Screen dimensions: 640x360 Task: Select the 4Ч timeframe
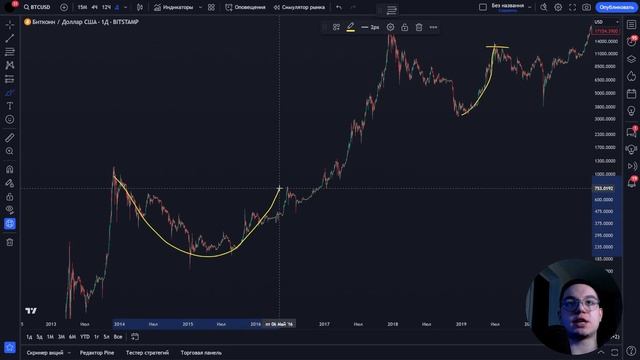pyautogui.click(x=94, y=7)
